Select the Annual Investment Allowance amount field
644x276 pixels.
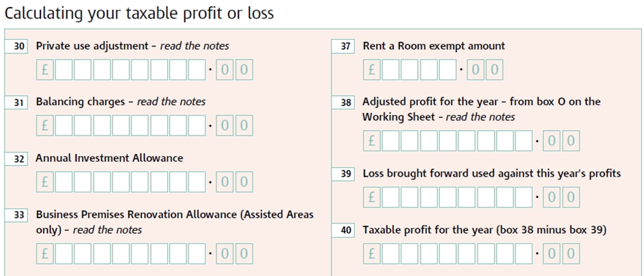click(130, 182)
